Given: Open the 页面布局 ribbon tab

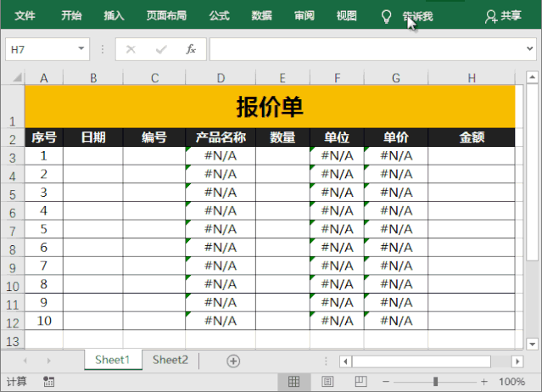Looking at the screenshot, I should 166,16.
